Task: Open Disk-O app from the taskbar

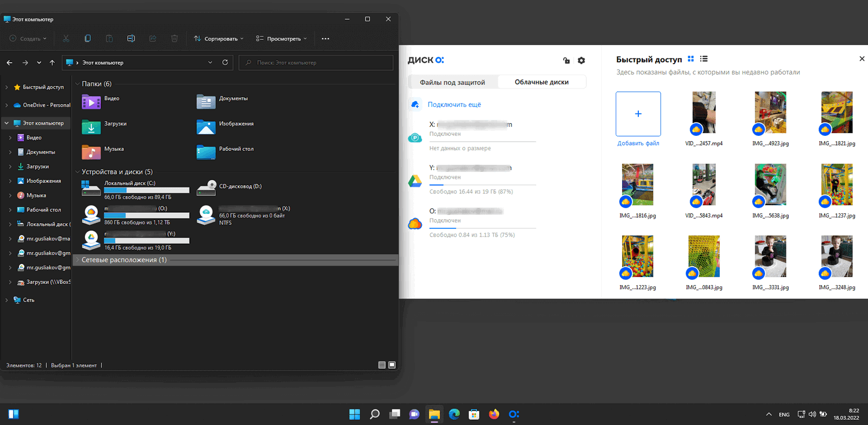Action: click(x=513, y=414)
